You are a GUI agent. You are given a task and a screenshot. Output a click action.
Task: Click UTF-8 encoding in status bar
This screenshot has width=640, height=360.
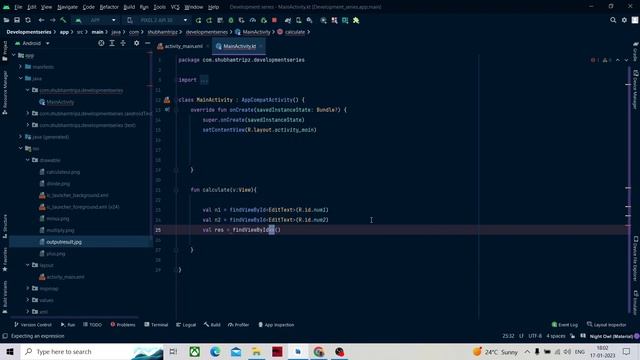[535, 336]
